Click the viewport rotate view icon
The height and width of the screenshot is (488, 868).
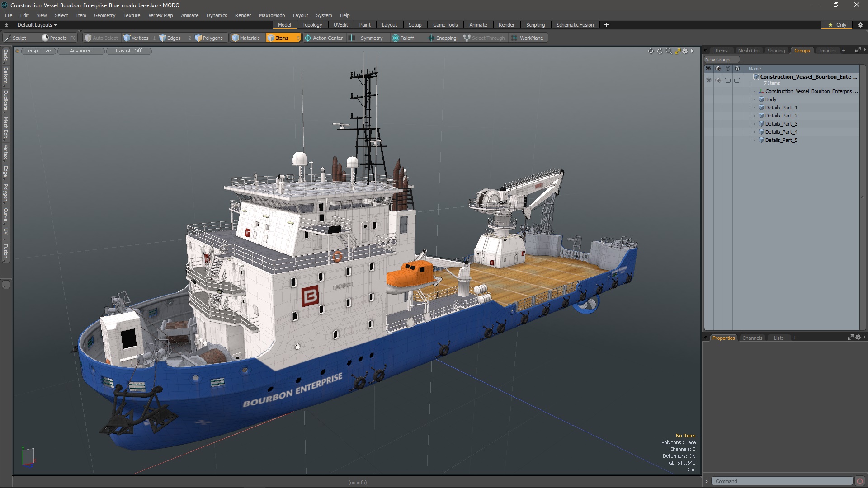pos(660,51)
